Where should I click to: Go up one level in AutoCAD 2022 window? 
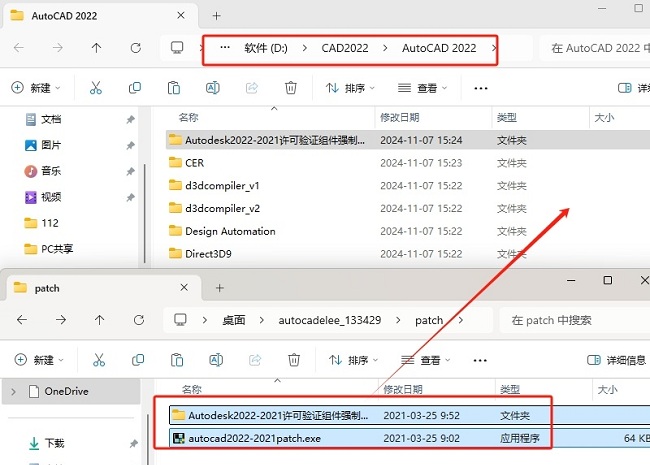click(96, 48)
